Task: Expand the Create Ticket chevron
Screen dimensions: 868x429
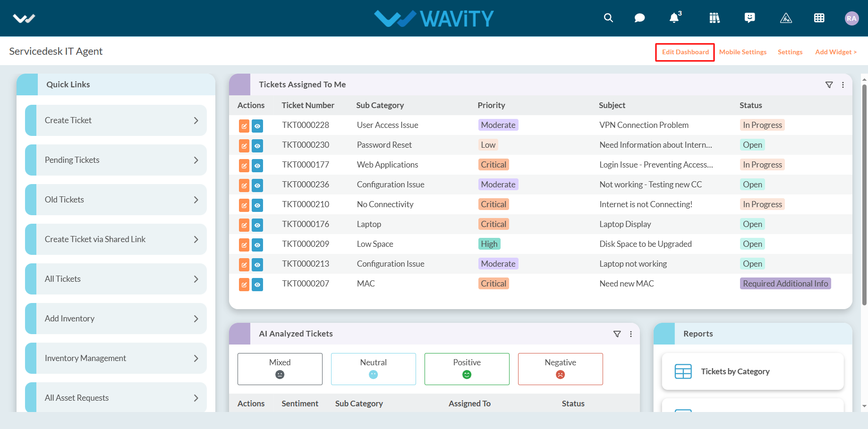Action: [196, 120]
